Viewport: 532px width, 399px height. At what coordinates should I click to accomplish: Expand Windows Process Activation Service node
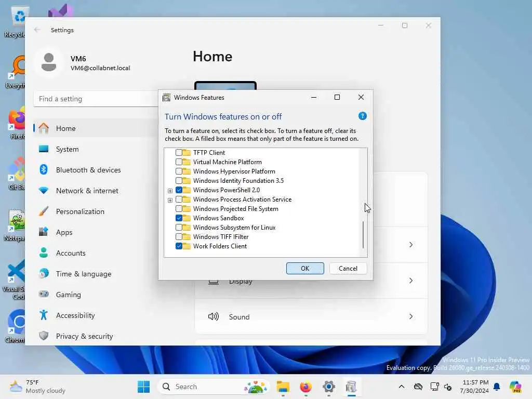[x=170, y=200]
